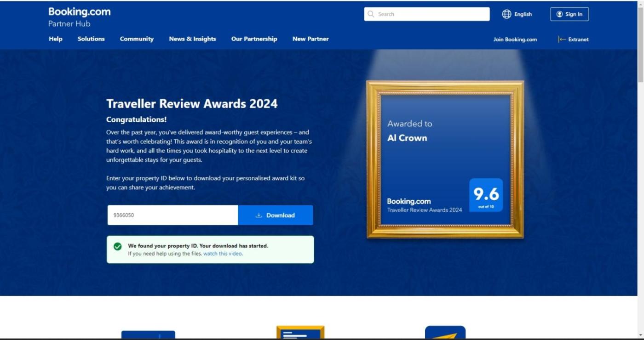Open the Solutions menu item
Image resolution: width=644 pixels, height=340 pixels.
(x=91, y=39)
